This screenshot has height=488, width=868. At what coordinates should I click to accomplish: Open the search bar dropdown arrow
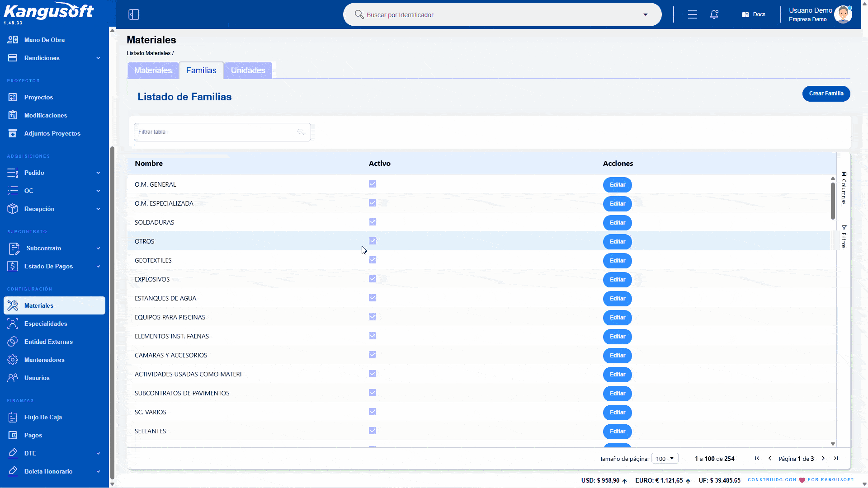click(x=646, y=14)
